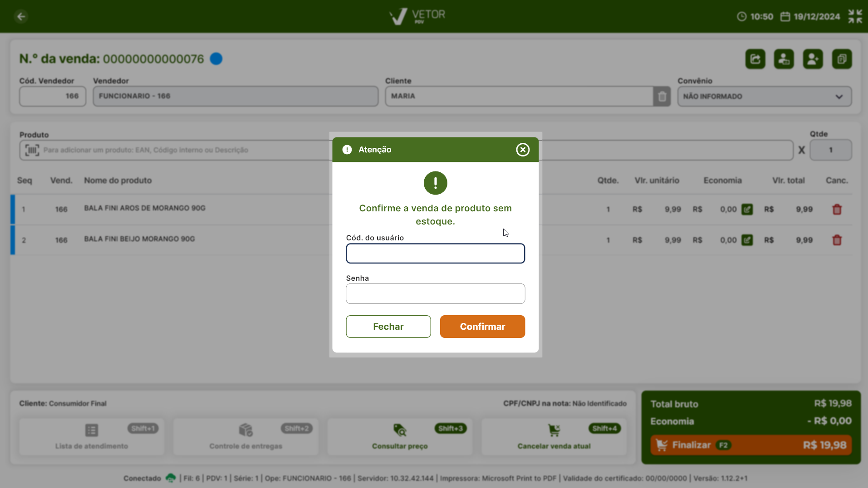Click the Cliente MARIA field
The width and height of the screenshot is (868, 488).
click(x=519, y=96)
